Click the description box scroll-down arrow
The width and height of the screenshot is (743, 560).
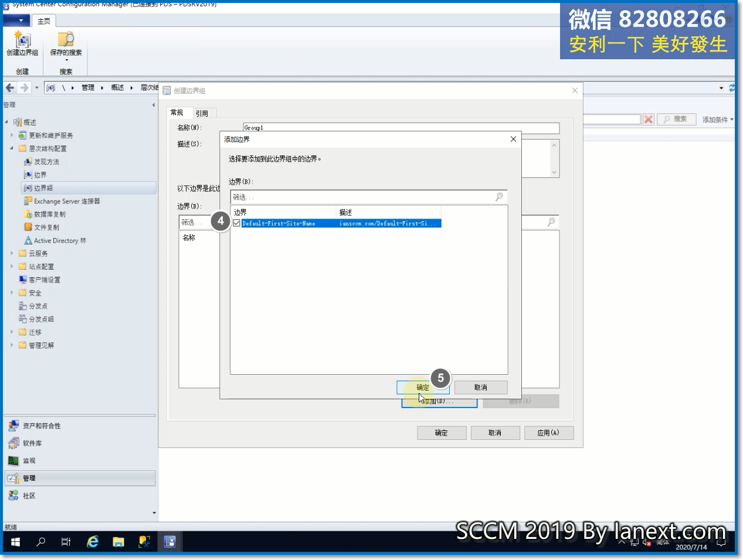[x=554, y=172]
